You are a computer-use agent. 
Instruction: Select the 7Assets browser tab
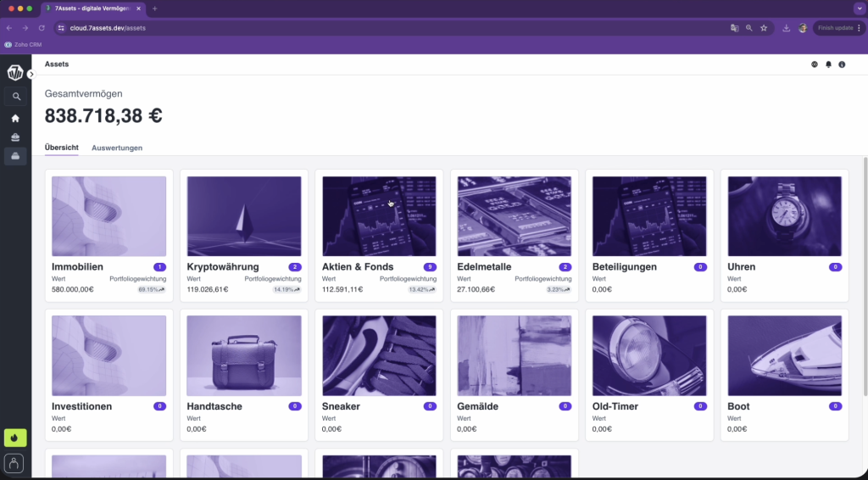pos(93,8)
